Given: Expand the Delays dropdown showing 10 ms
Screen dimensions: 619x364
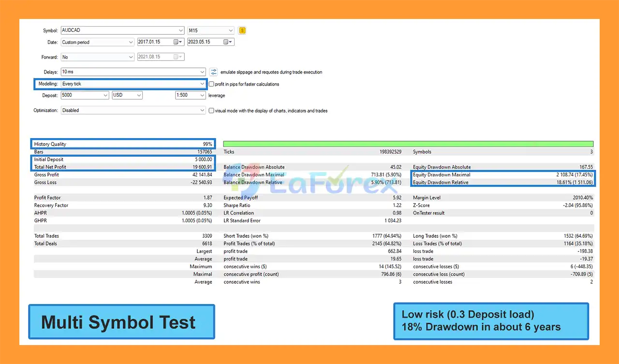Looking at the screenshot, I should pos(202,72).
